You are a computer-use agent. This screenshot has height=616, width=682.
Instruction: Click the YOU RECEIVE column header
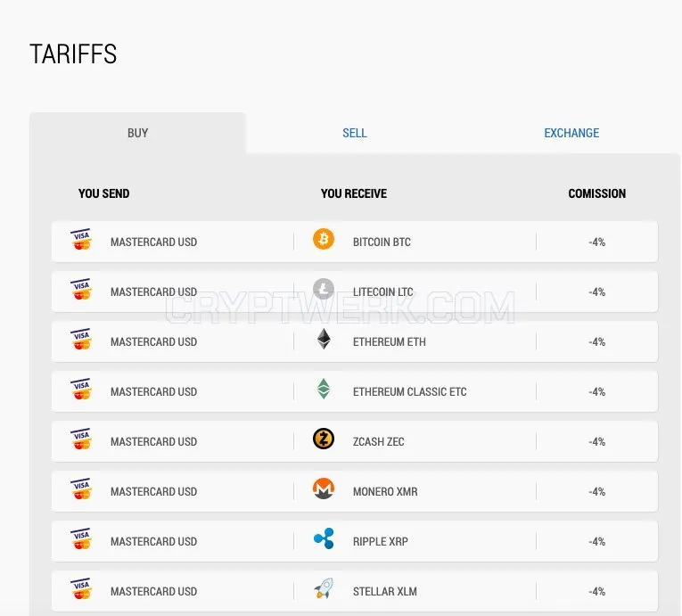[x=354, y=193]
